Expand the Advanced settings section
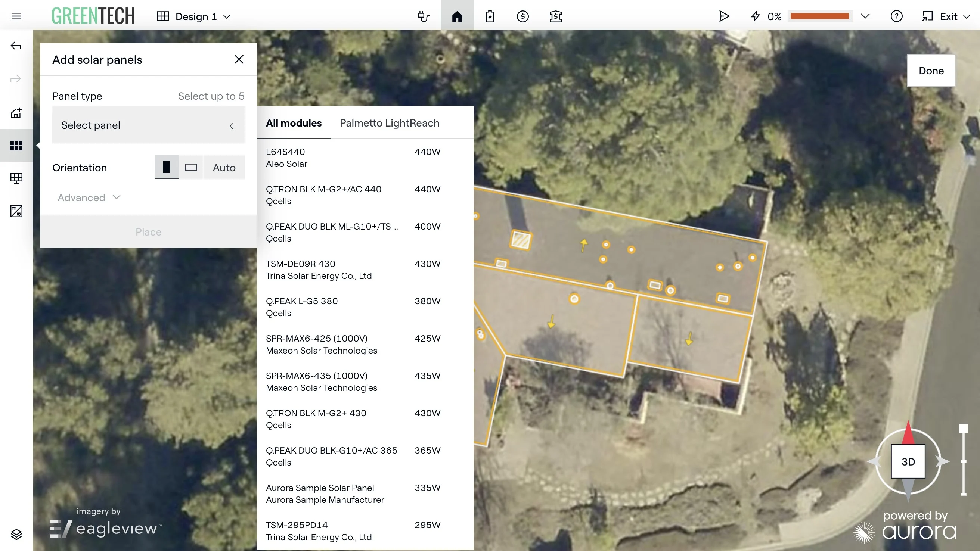This screenshot has width=980, height=551. (x=89, y=197)
